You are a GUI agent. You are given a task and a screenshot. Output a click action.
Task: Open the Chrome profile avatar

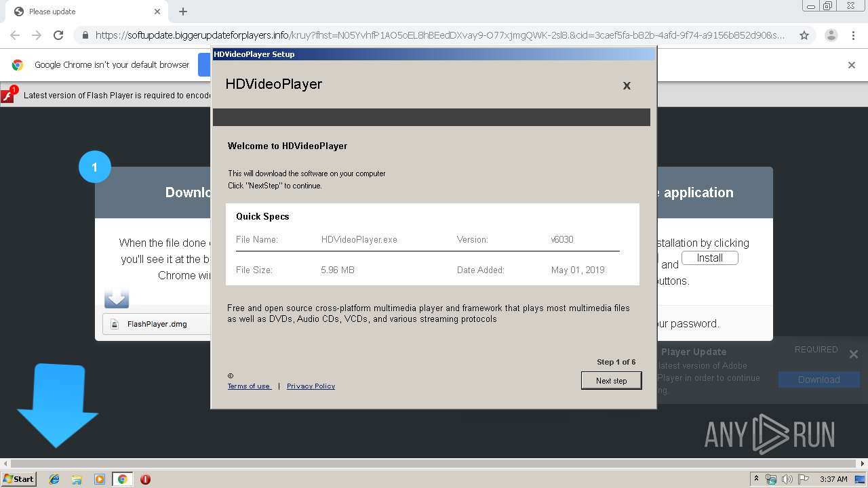831,35
